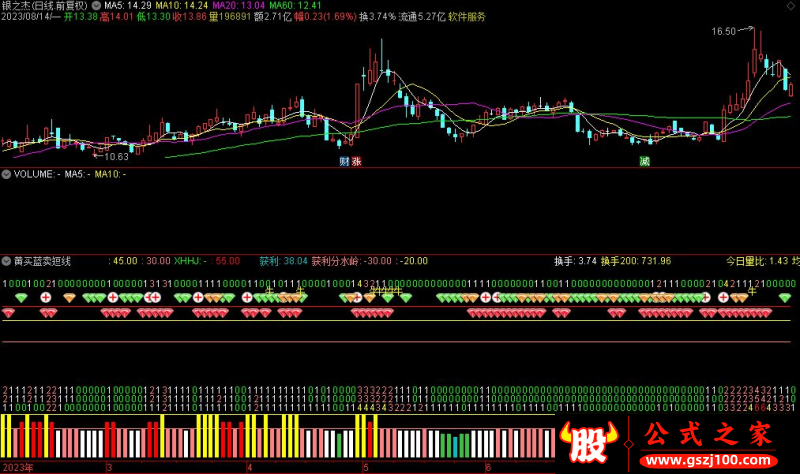The height and width of the screenshot is (474, 800).
Task: Click the MA5: 14.29 label
Action: (128, 6)
